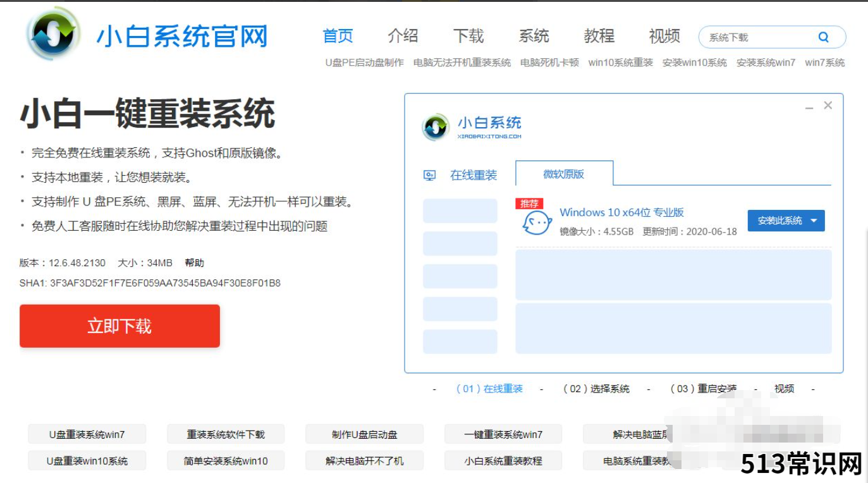The width and height of the screenshot is (868, 483).
Task: Go to the 首页 menu item
Action: click(x=338, y=36)
